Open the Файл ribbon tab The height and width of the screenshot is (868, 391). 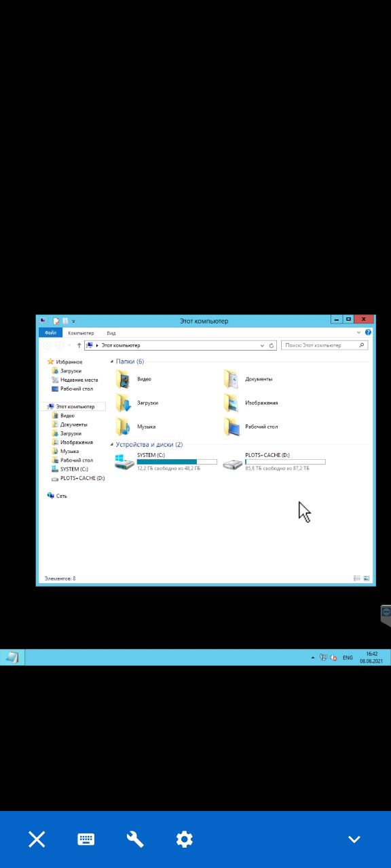pyautogui.click(x=51, y=333)
